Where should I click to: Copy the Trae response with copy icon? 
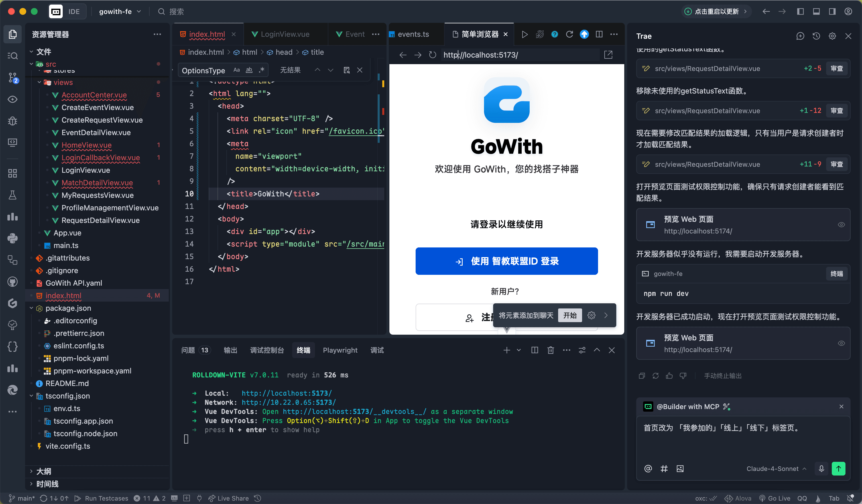click(642, 376)
